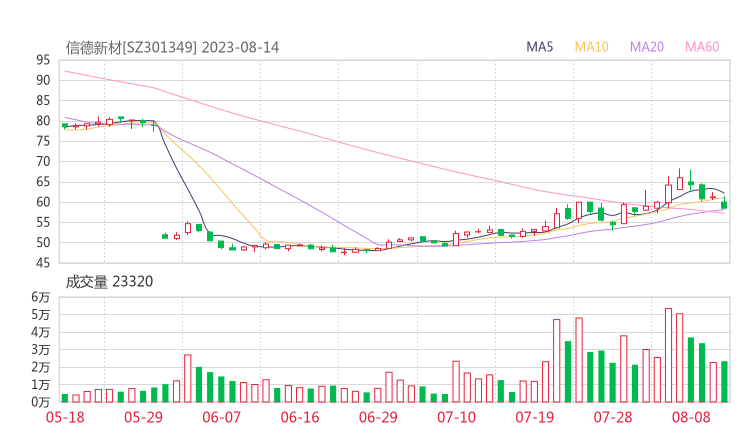Image resolution: width=740 pixels, height=440 pixels.
Task: Click the MA20 legend label
Action: point(647,47)
